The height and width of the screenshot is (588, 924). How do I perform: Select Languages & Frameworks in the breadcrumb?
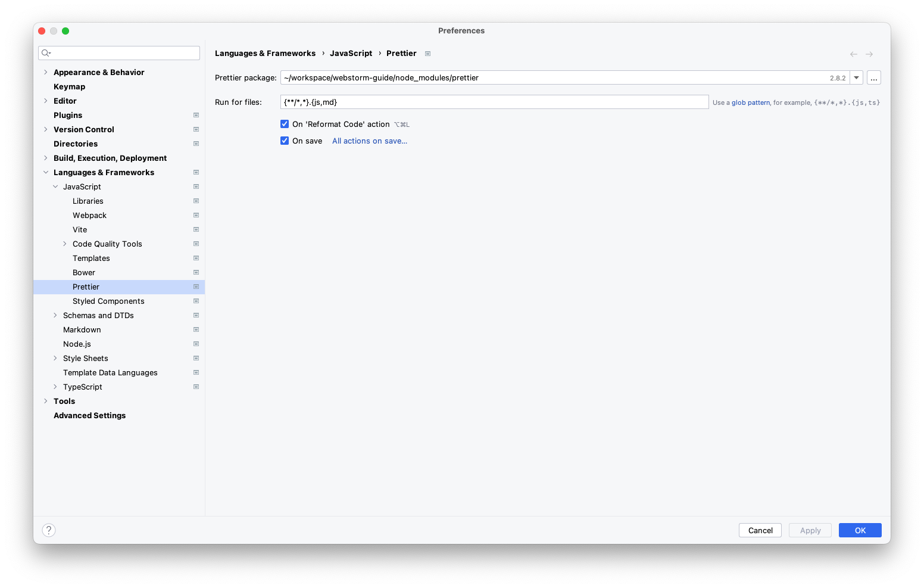pyautogui.click(x=266, y=53)
